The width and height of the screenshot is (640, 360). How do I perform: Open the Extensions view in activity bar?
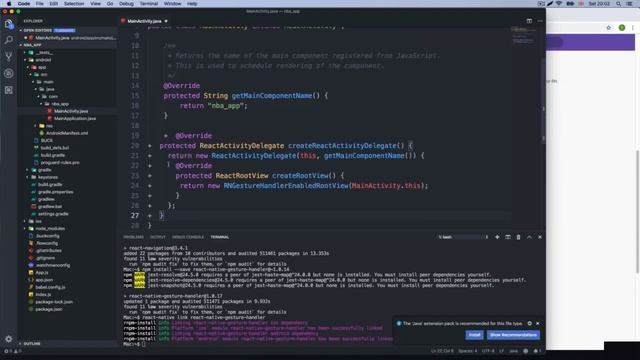click(9, 90)
